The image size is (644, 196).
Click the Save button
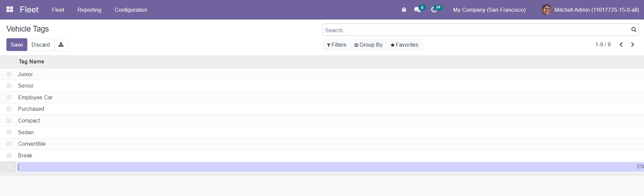coord(17,45)
